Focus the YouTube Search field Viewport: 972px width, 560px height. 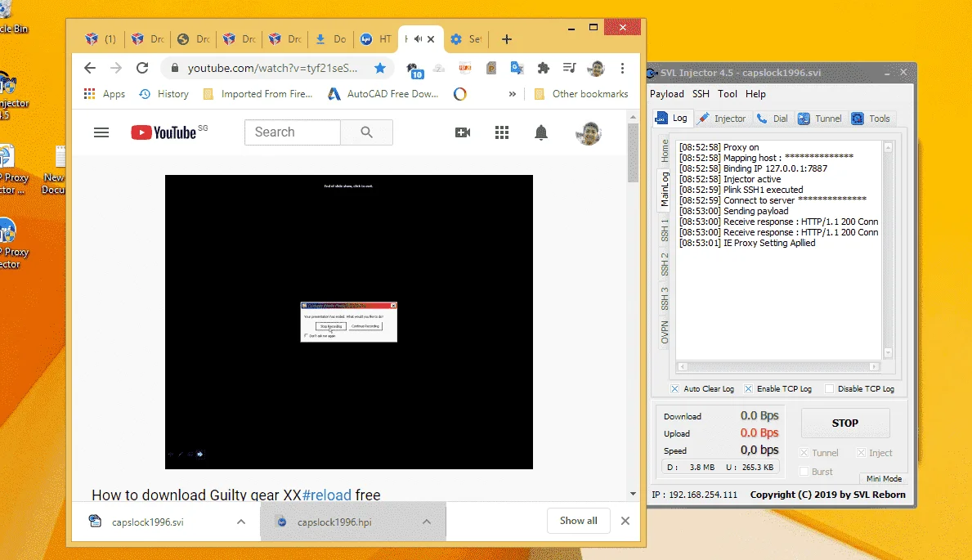click(x=293, y=132)
